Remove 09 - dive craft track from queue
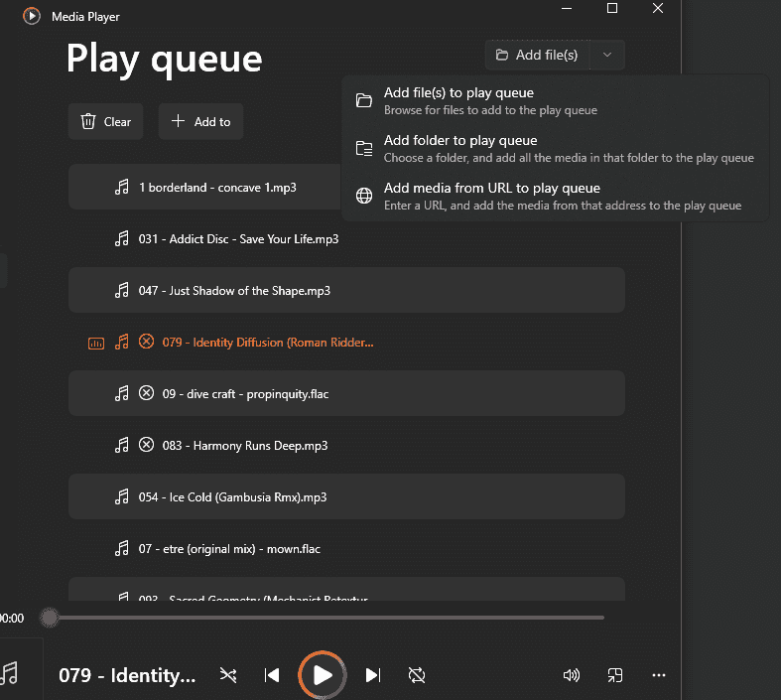Image resolution: width=781 pixels, height=700 pixels. pyautogui.click(x=147, y=393)
